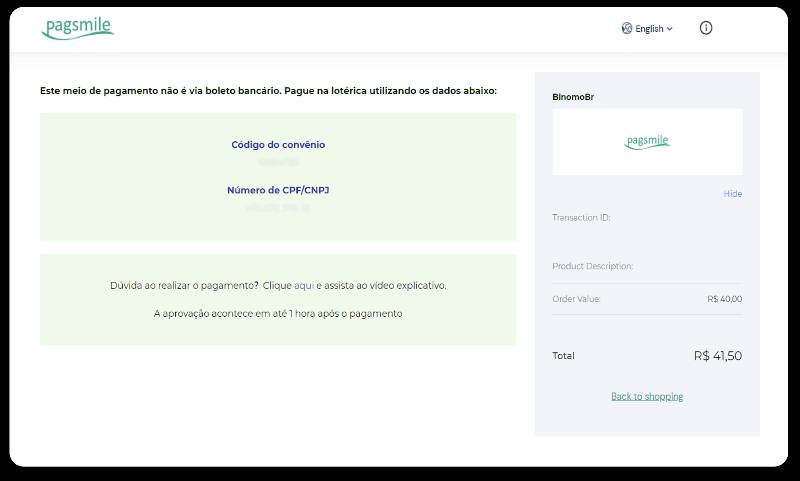Select the blurred convênio code value
This screenshot has height=481, width=800.
(x=278, y=161)
